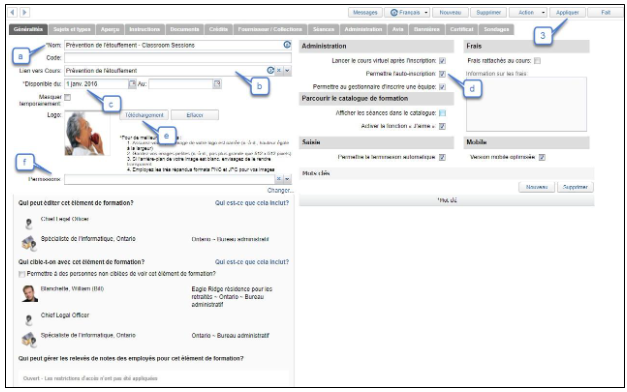The height and width of the screenshot is (392, 627).
Task: Open the Crédits tab
Action: tap(218, 29)
